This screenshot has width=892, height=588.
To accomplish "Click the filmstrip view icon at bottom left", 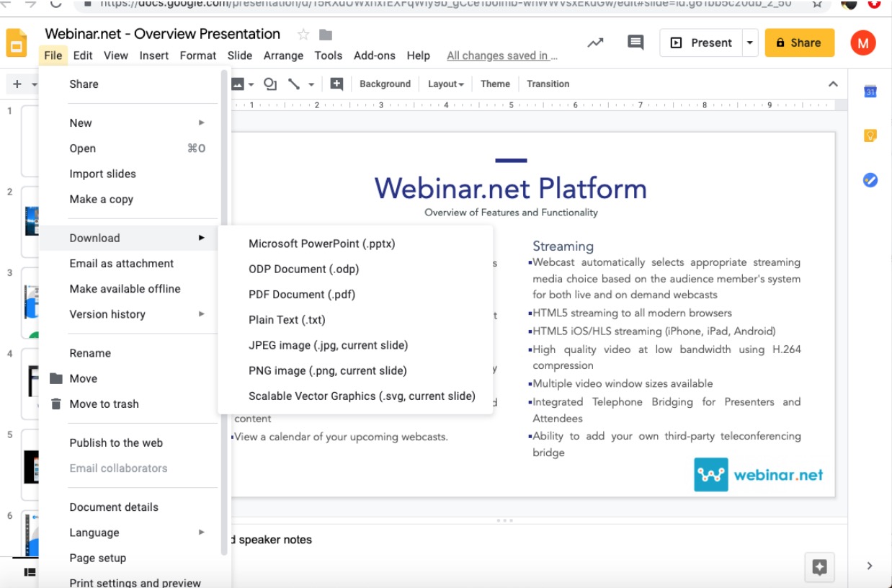I will click(x=30, y=572).
